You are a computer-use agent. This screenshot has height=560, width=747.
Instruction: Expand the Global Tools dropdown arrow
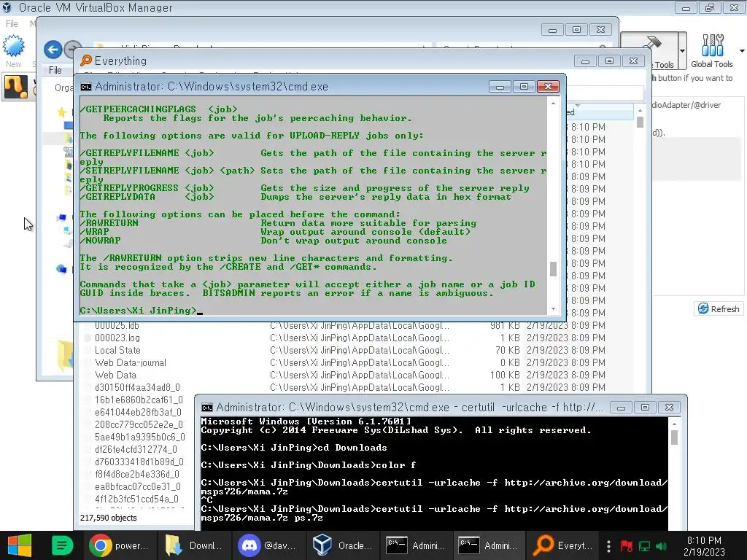pyautogui.click(x=742, y=51)
